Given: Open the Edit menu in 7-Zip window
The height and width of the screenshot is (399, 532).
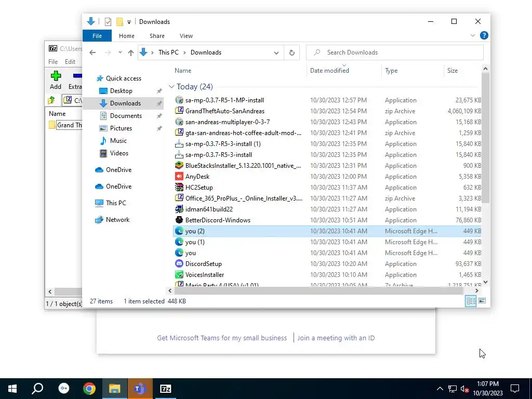Looking at the screenshot, I should 70,62.
